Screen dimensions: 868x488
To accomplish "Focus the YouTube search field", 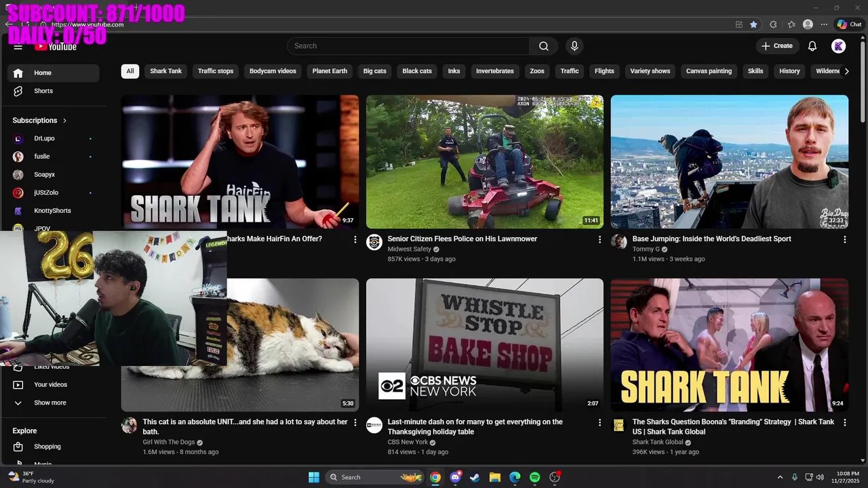I will (408, 46).
